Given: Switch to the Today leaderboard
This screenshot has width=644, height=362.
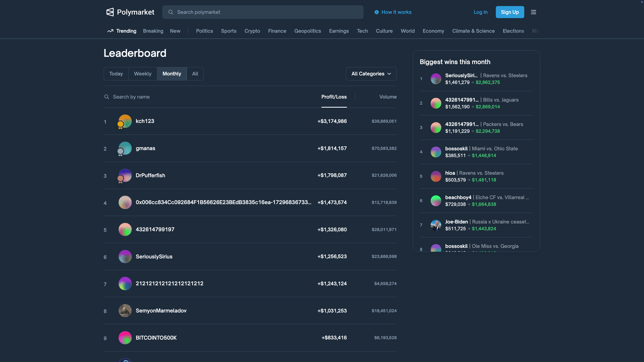Looking at the screenshot, I should 116,74.
